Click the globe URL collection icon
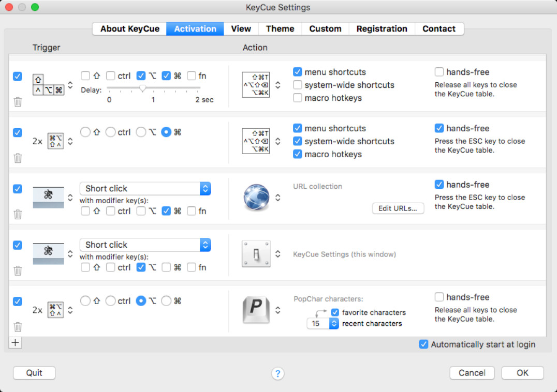557x392 pixels. pos(256,197)
